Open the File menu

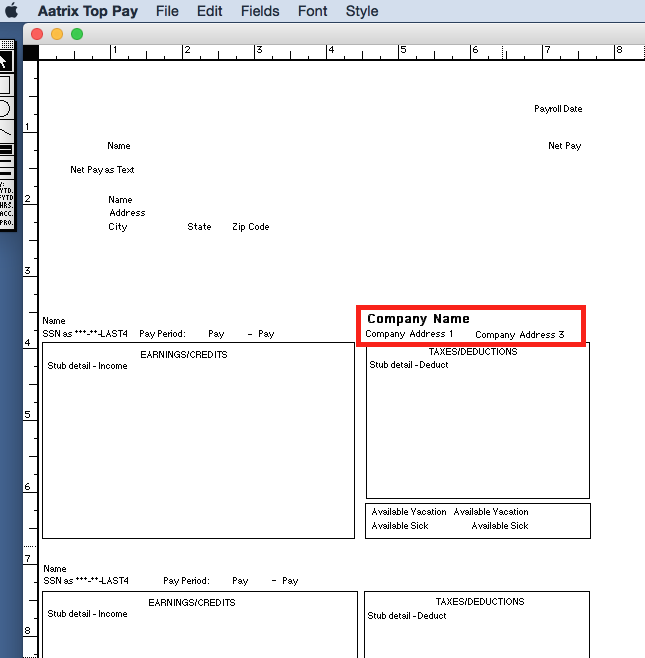coord(167,11)
